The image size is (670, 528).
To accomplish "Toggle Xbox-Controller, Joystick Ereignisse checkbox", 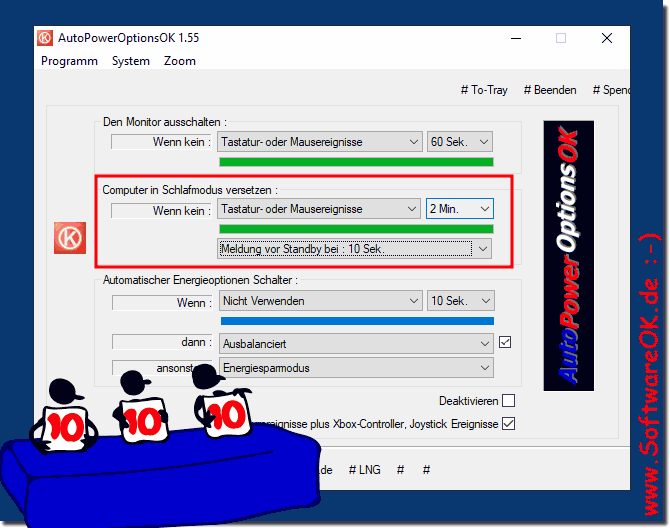I will 508,424.
